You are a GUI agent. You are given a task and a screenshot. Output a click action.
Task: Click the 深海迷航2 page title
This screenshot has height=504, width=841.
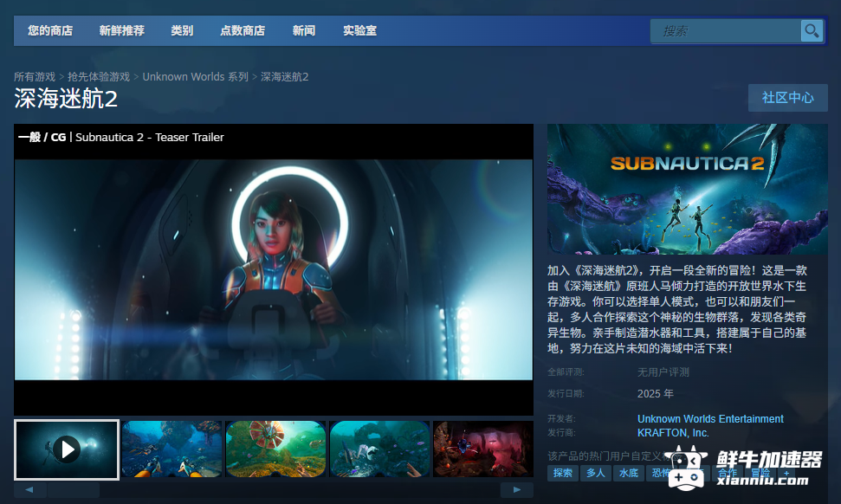click(x=66, y=99)
